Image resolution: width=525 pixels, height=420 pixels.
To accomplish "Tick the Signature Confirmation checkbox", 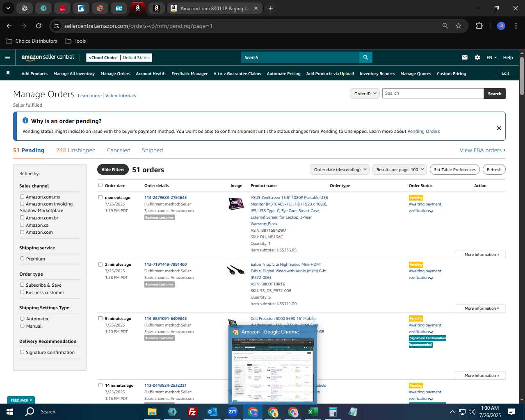I will click(22, 352).
